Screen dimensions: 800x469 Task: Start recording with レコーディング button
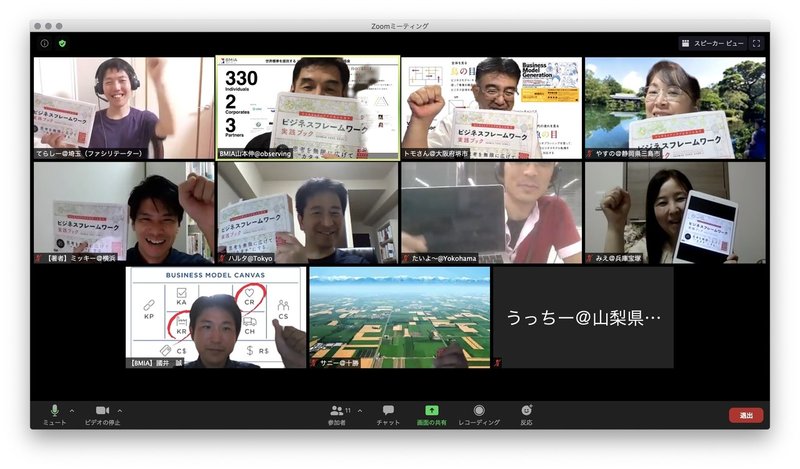tap(479, 414)
